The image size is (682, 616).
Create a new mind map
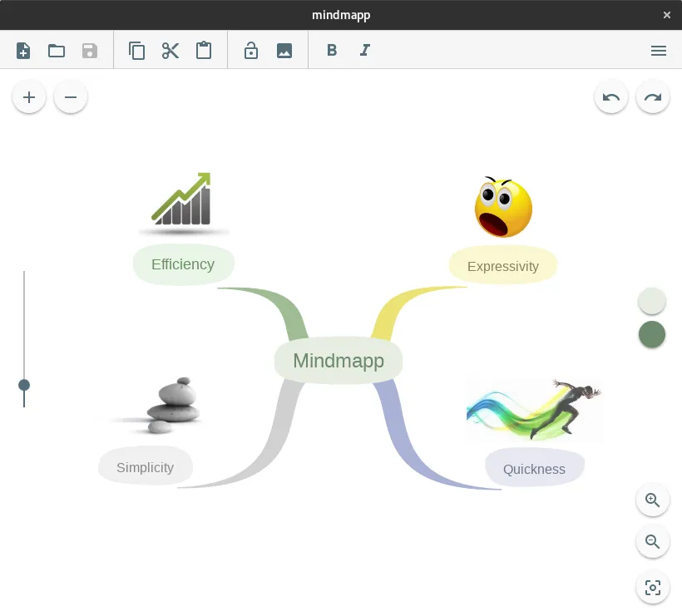(x=23, y=50)
